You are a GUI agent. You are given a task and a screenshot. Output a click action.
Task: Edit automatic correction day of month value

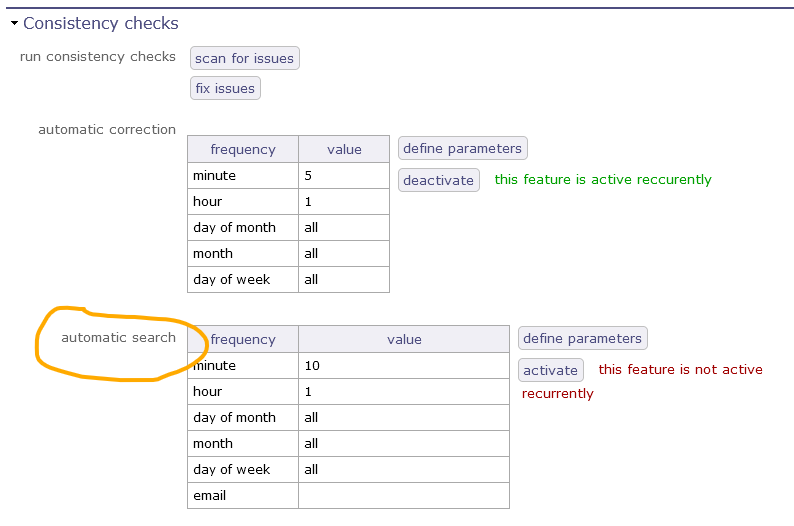coord(344,228)
